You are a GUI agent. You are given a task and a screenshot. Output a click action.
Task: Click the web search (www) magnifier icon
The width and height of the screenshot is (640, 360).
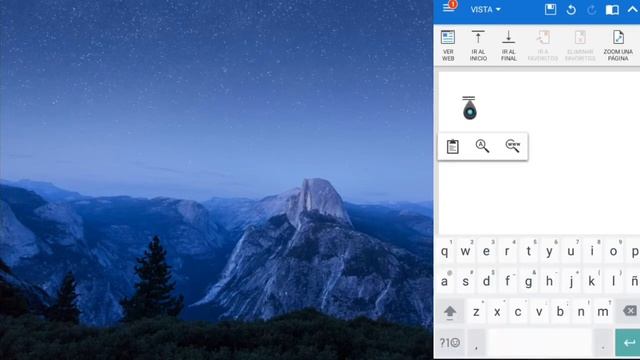(x=513, y=146)
